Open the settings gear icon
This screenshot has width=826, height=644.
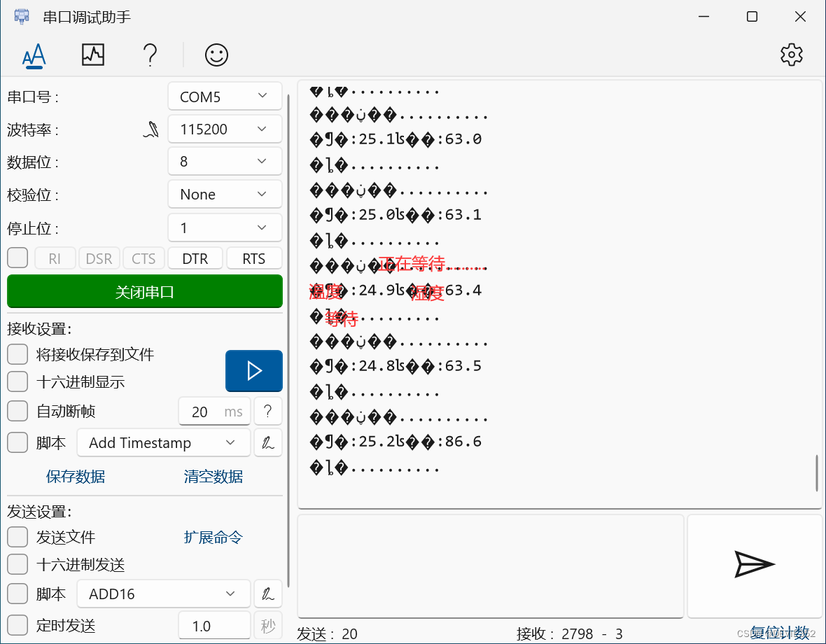792,55
